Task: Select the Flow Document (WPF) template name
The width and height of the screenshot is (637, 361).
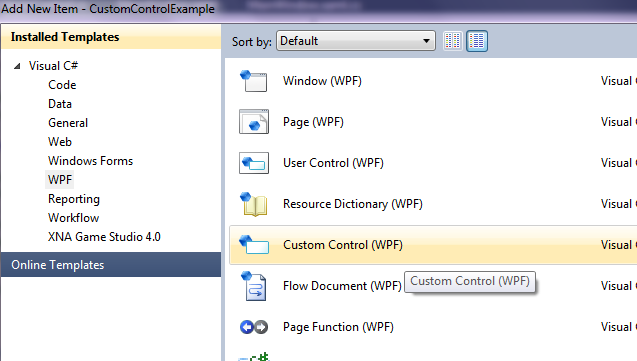Action: click(342, 286)
